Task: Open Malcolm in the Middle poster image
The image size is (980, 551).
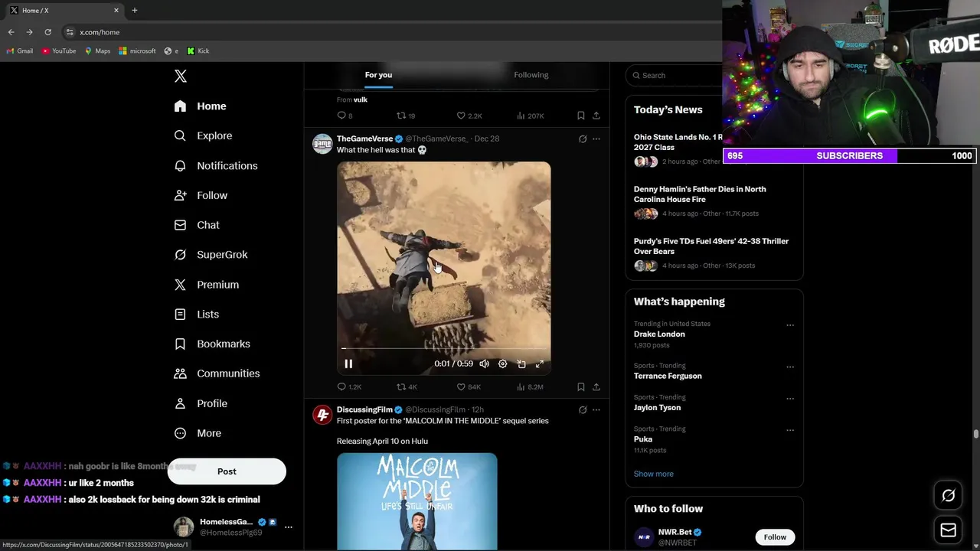Action: [417, 501]
